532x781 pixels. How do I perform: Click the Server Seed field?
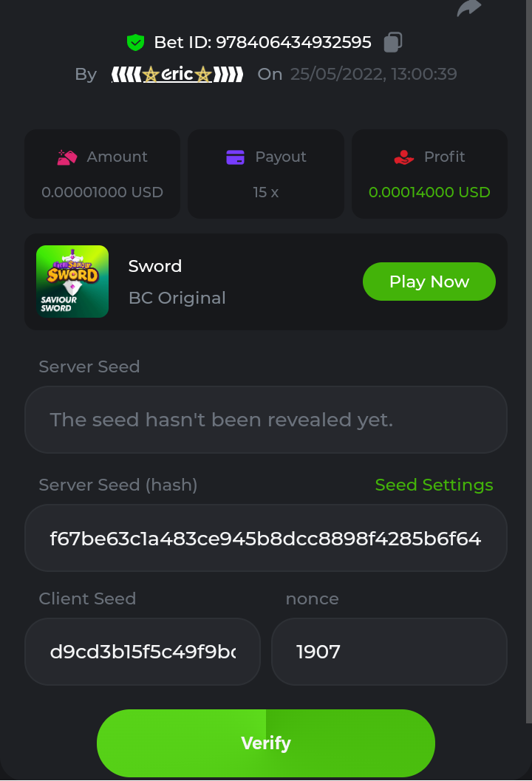266,420
